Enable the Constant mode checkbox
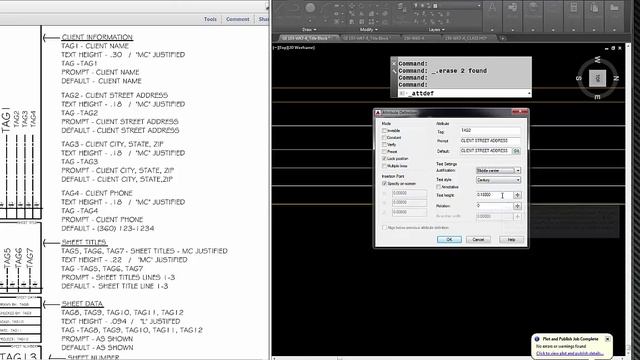 (x=384, y=138)
